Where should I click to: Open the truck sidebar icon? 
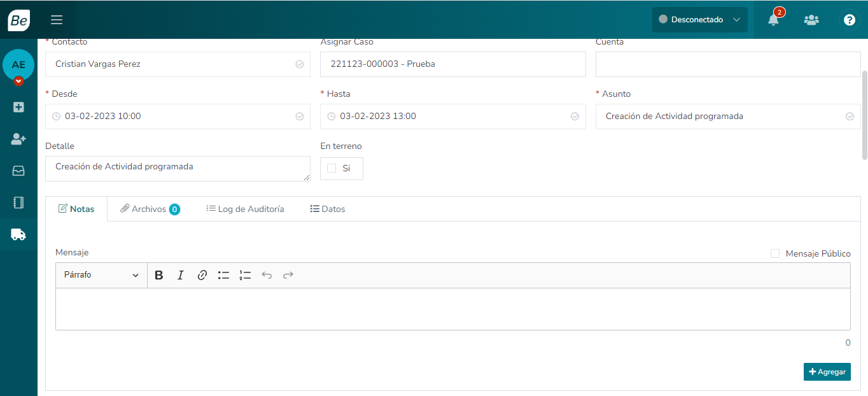[x=18, y=234]
